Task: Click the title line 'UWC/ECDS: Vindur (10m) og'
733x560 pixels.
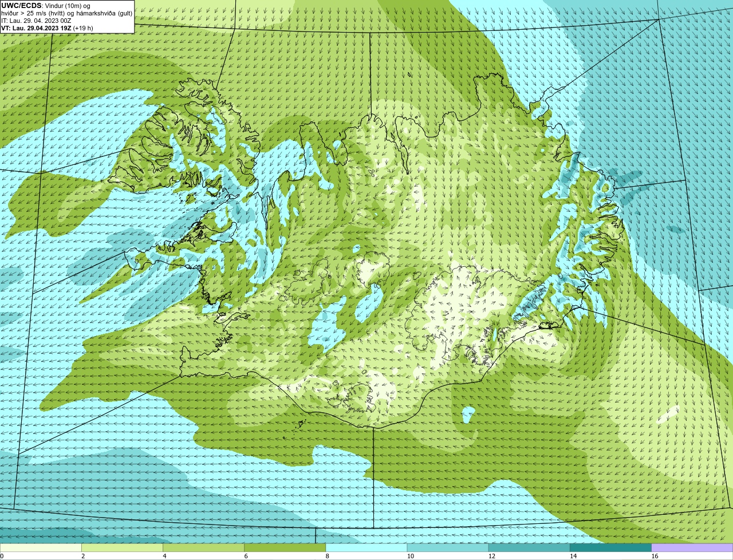Action: tap(46, 6)
